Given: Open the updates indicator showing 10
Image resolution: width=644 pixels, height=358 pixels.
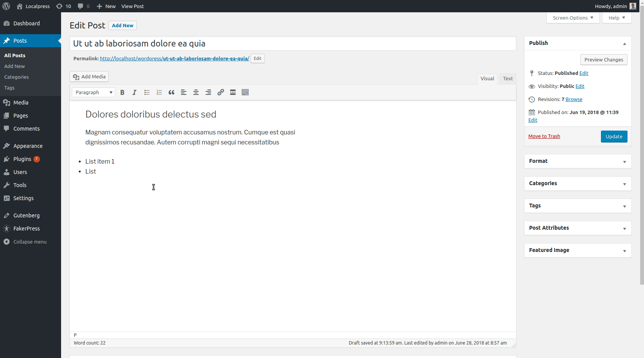Looking at the screenshot, I should click(x=63, y=6).
